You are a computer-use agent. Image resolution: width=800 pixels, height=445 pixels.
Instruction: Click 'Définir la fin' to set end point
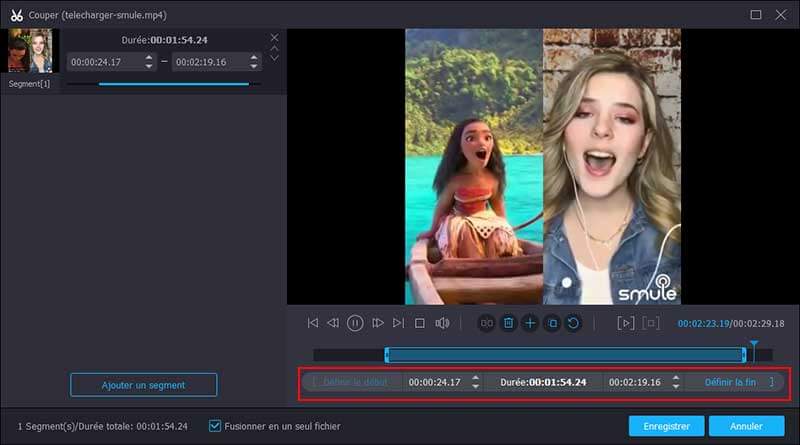pos(730,382)
